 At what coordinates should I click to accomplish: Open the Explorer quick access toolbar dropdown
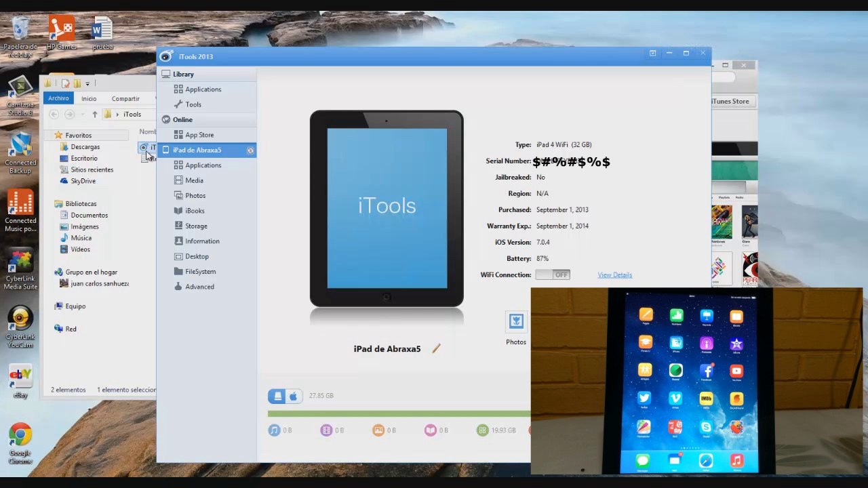pyautogui.click(x=87, y=83)
